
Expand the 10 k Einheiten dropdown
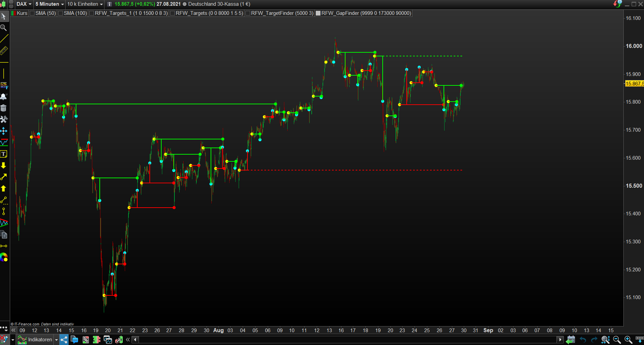tap(85, 4)
